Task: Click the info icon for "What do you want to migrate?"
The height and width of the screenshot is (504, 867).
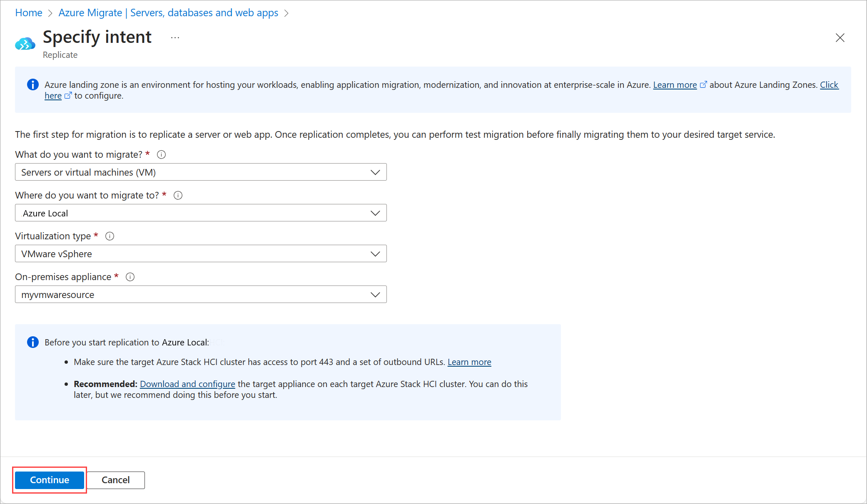Action: 161,154
